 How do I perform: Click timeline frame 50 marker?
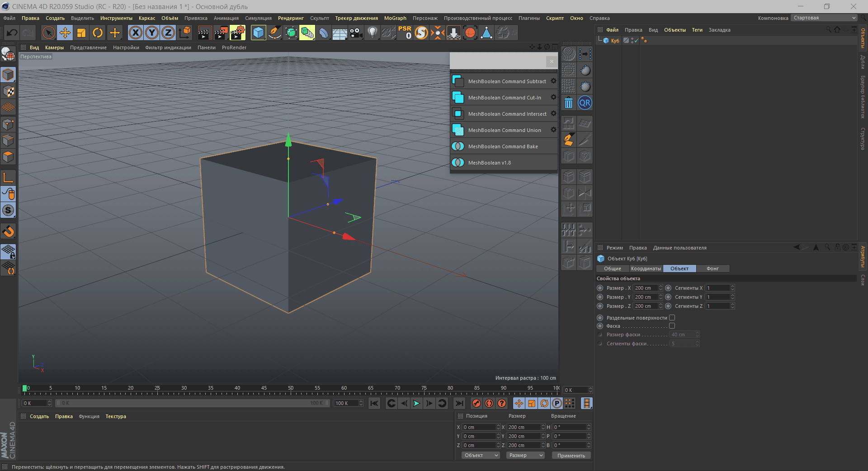click(291, 388)
